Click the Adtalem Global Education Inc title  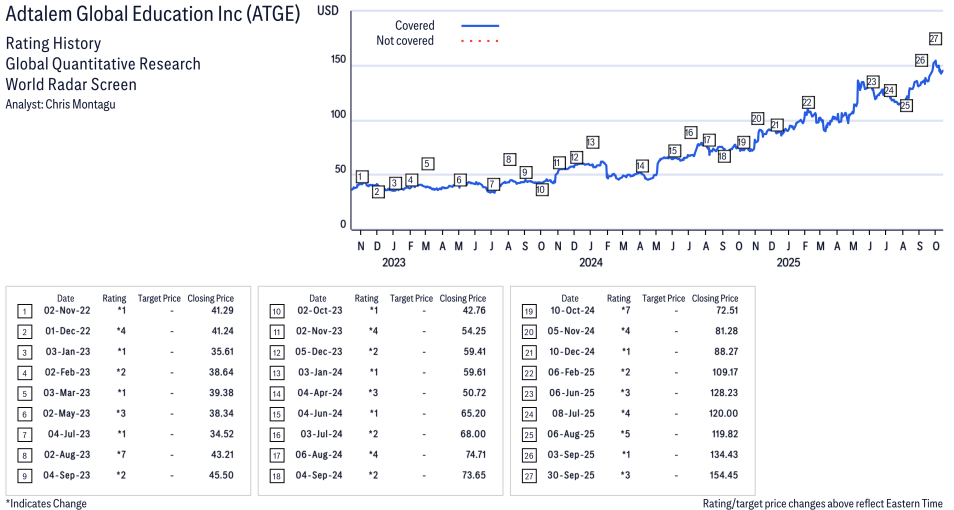(x=152, y=17)
